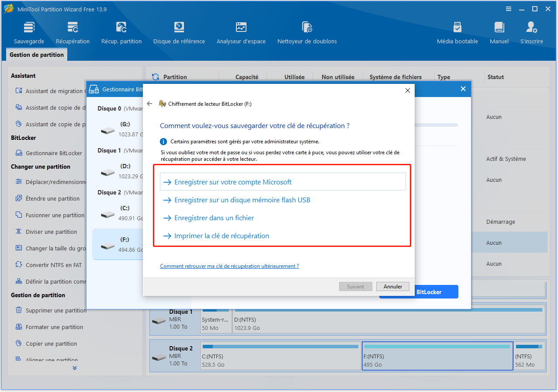Open the Récupération tool

click(73, 33)
